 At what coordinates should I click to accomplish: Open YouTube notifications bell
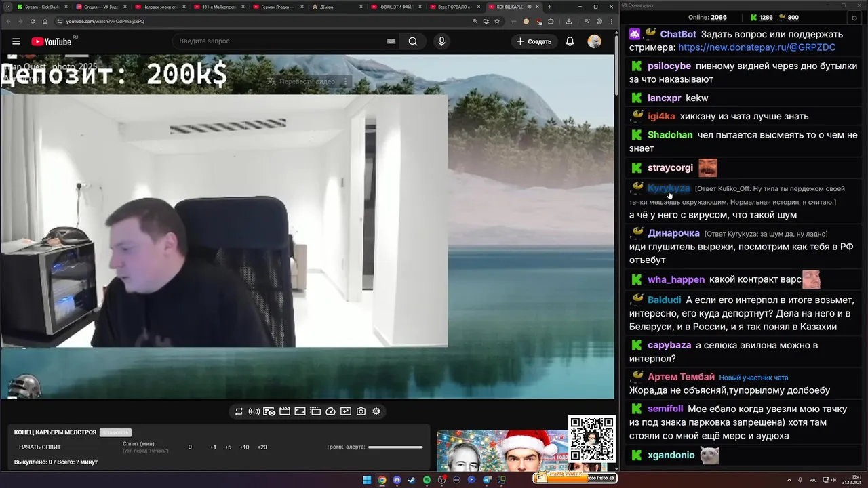click(570, 41)
